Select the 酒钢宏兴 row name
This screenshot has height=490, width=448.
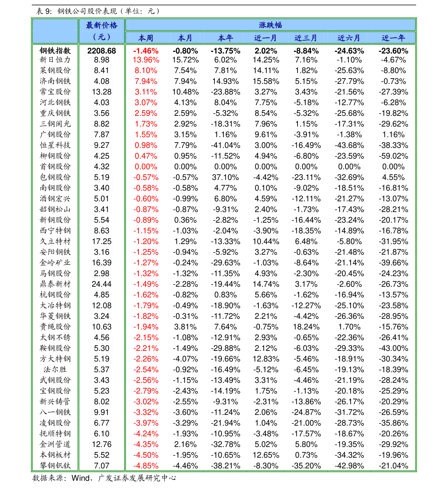pyautogui.click(x=55, y=199)
